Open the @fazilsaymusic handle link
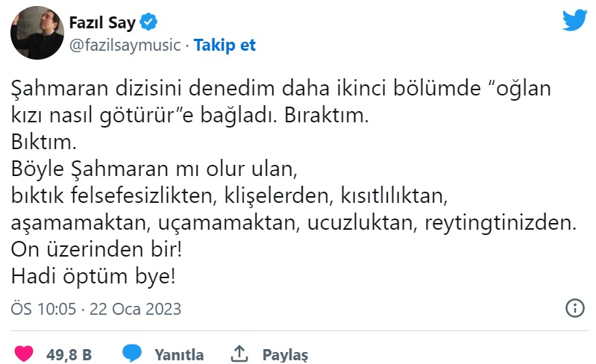Image resolution: width=596 pixels, height=364 pixels. (x=125, y=45)
